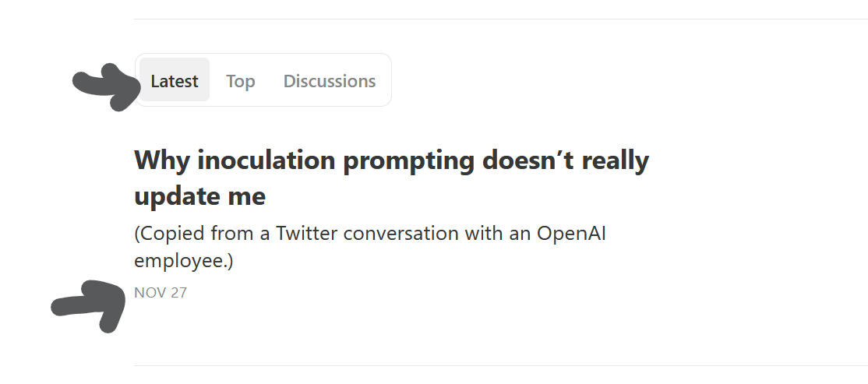This screenshot has width=868, height=384.
Task: Open the Top posts tab
Action: click(241, 81)
